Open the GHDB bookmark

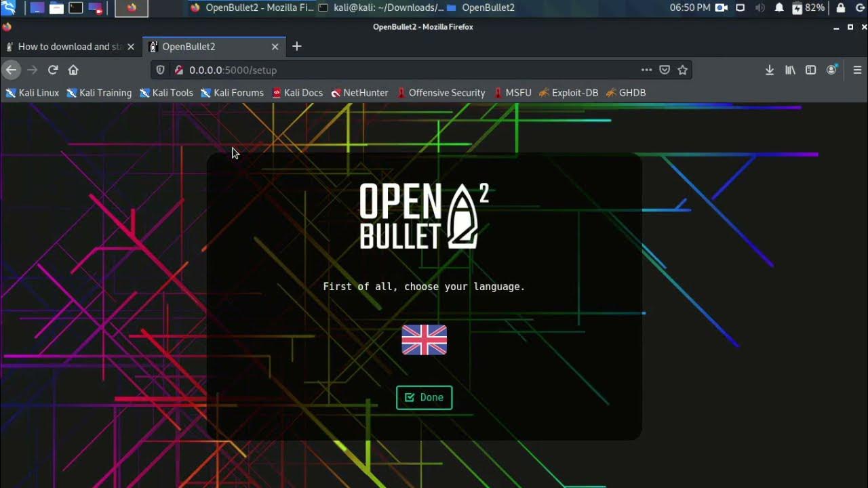(625, 93)
